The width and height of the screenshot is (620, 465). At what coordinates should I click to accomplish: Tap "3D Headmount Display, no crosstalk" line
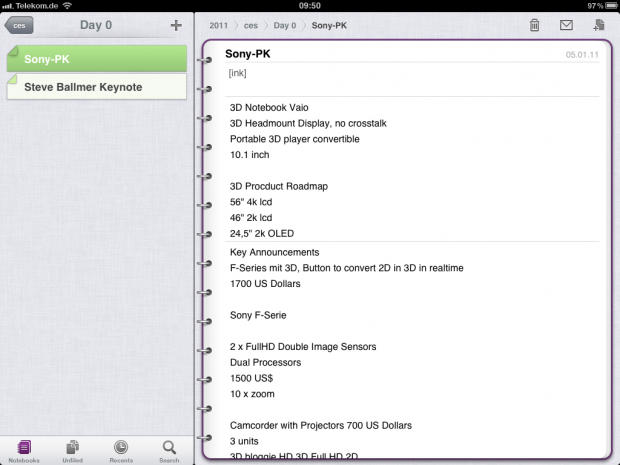pyautogui.click(x=308, y=123)
